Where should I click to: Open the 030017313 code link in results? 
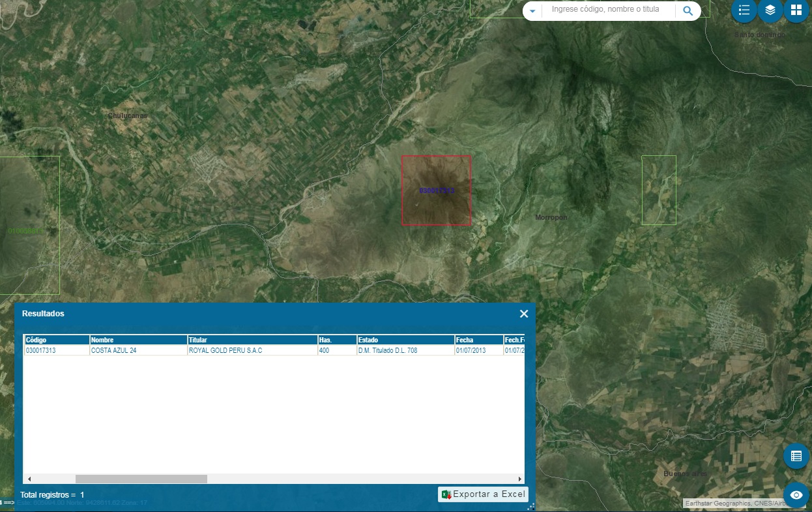(x=41, y=351)
